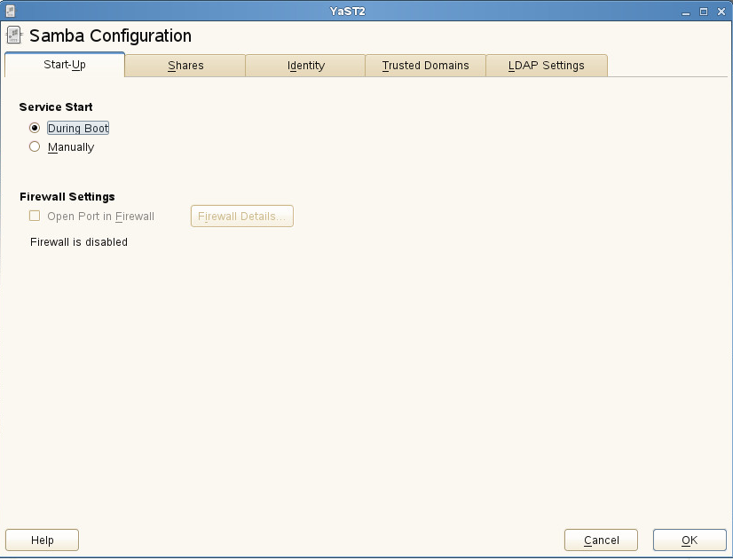
Task: Click the 'Firewall is disabled' status text
Action: pos(78,242)
